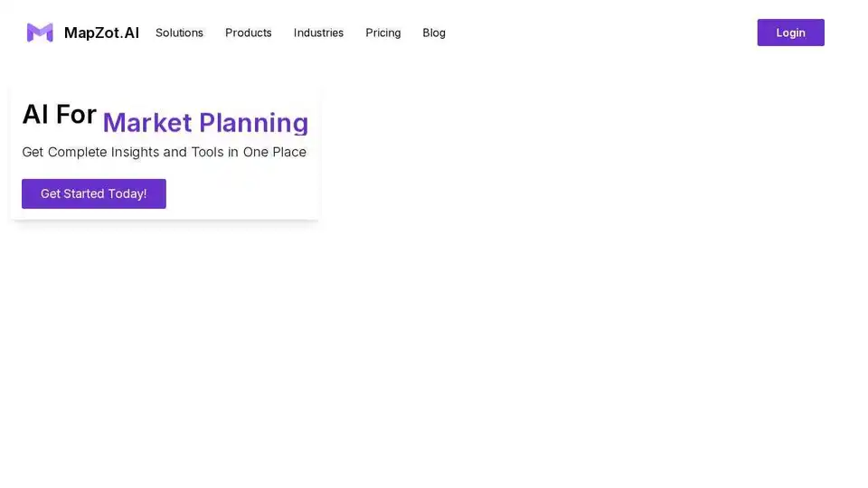
Task: Open the Industries dropdown in navbar
Action: pyautogui.click(x=318, y=33)
